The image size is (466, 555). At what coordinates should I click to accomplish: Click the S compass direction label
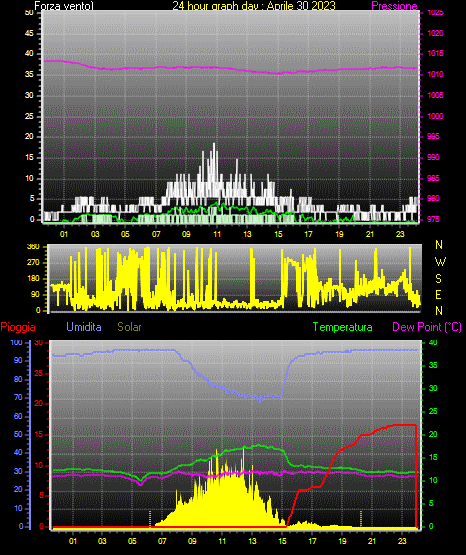(x=438, y=279)
